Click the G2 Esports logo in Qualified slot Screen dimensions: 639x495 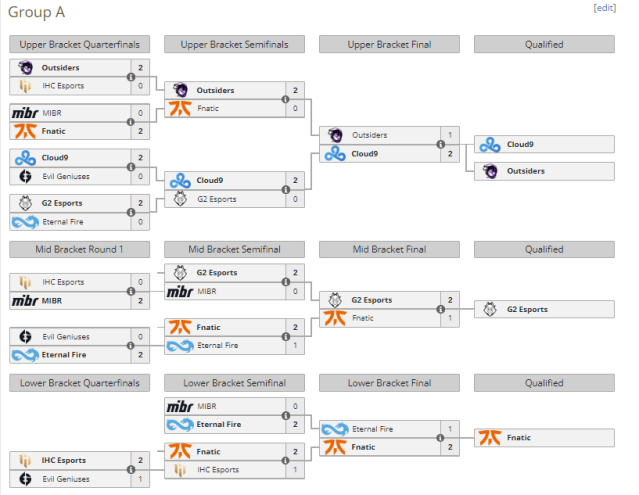(x=490, y=310)
